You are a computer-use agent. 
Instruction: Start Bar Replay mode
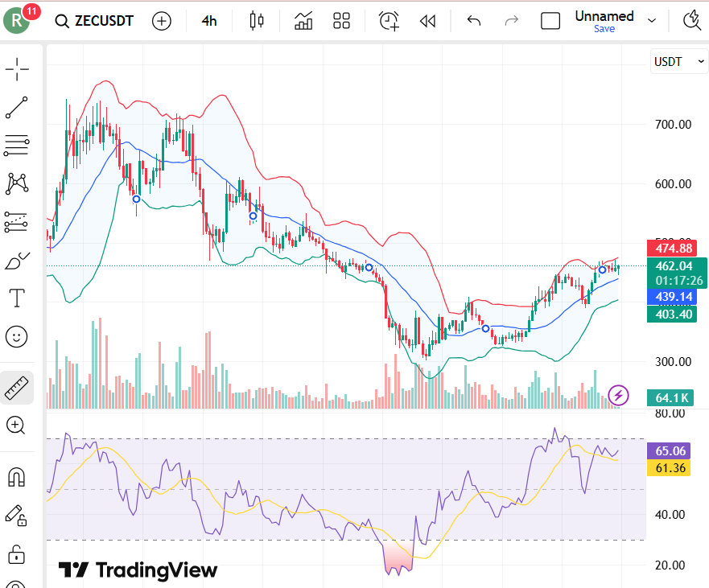pos(427,21)
